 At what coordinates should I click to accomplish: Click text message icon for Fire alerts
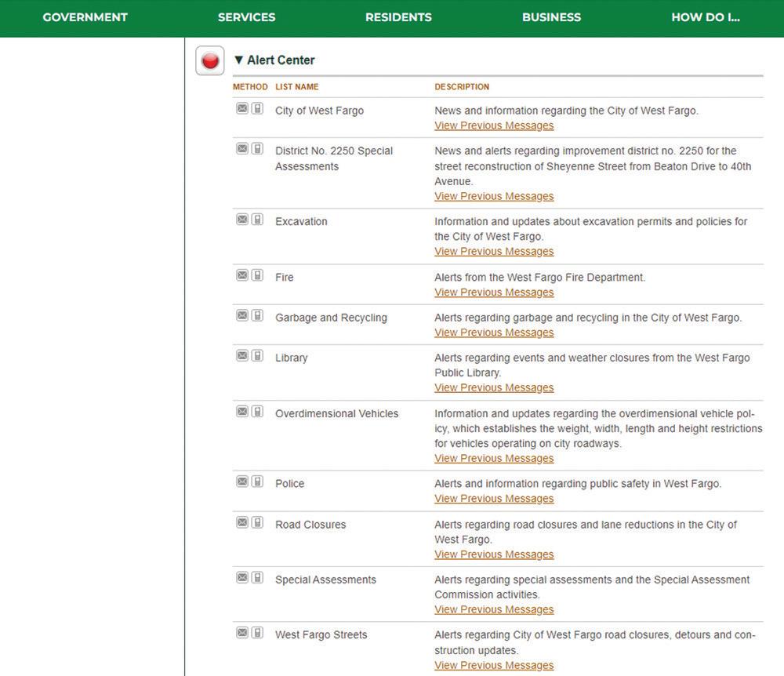(x=257, y=275)
